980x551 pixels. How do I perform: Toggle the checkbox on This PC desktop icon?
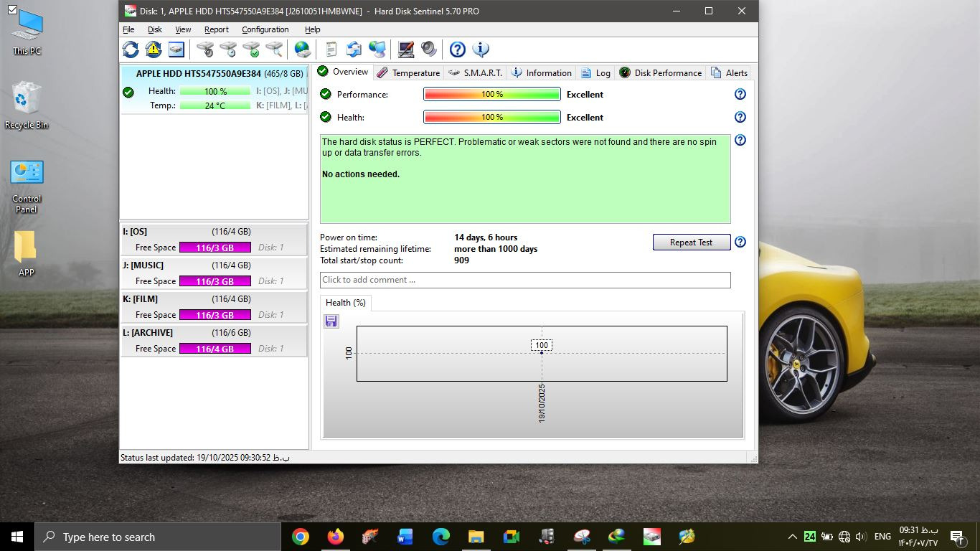click(x=12, y=10)
